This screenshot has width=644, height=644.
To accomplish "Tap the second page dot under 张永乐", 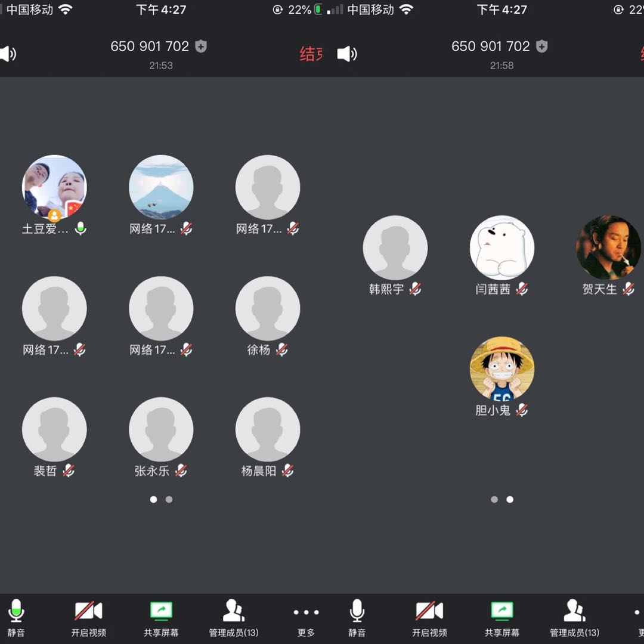I will coord(169,500).
